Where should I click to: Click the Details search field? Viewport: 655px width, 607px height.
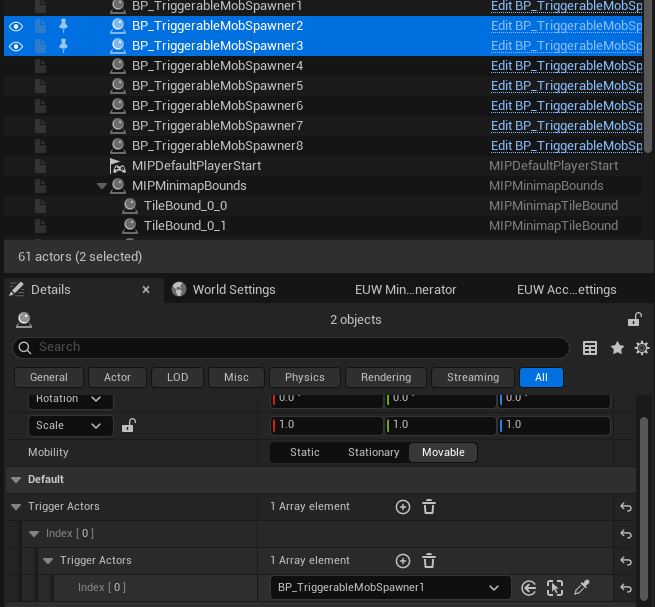pos(290,347)
